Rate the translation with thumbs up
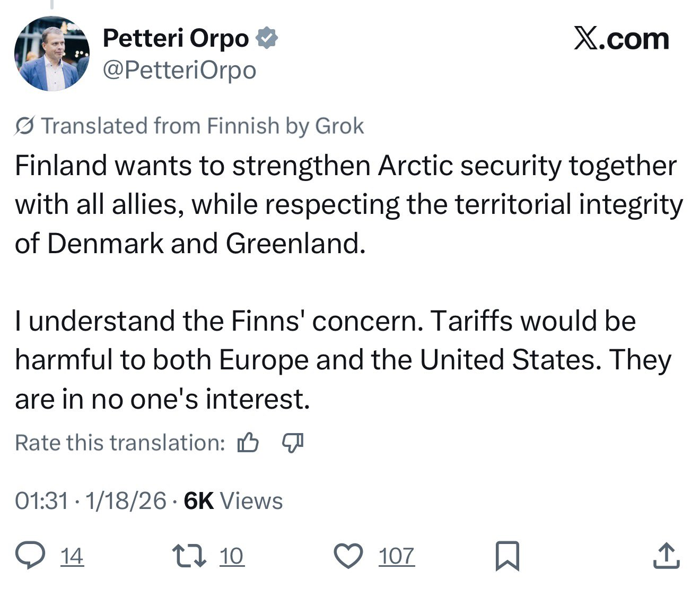Viewport: 700px width, 596px height. pyautogui.click(x=248, y=442)
